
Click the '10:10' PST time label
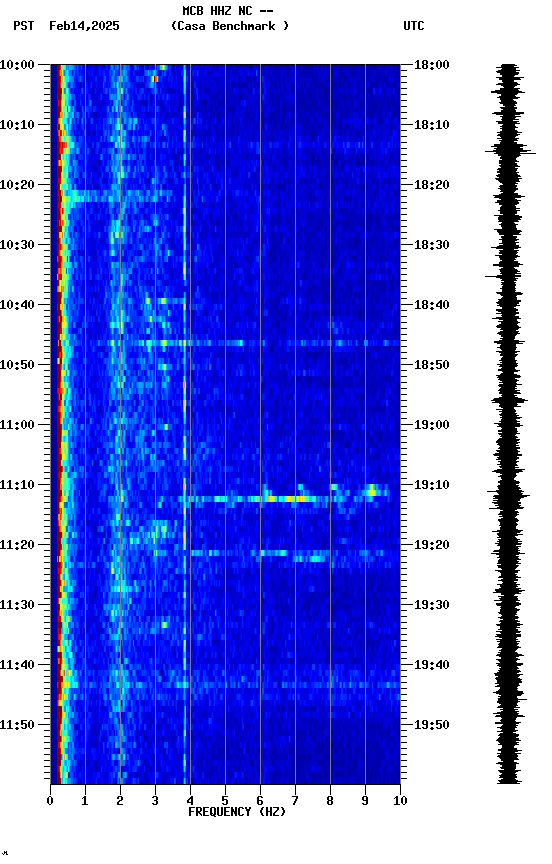pyautogui.click(x=17, y=125)
